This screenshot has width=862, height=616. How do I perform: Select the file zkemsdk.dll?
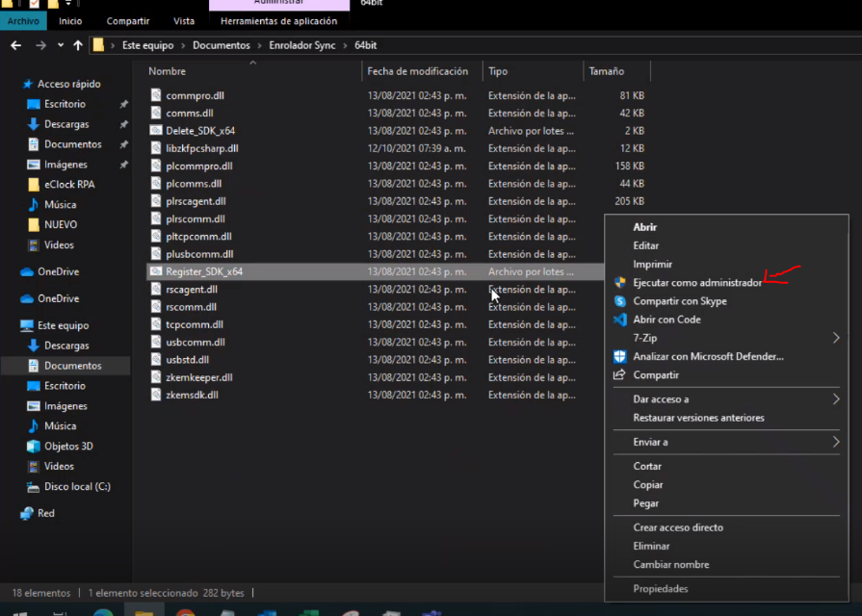(x=192, y=395)
